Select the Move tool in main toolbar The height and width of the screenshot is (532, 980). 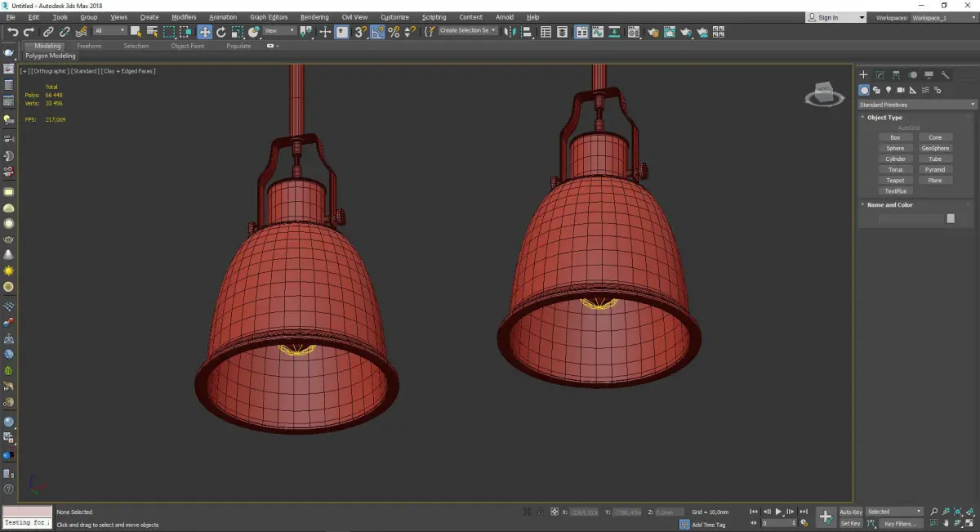[x=204, y=32]
